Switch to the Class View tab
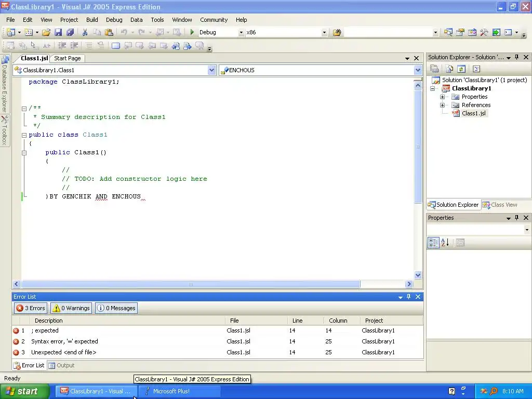Screen dimensions: 532x399 click(500, 205)
